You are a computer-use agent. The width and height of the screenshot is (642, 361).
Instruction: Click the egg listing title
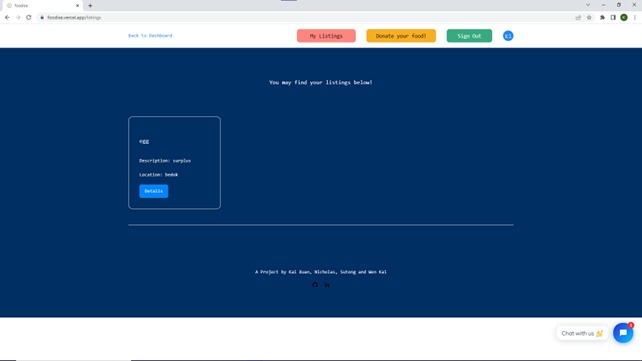[x=144, y=141]
